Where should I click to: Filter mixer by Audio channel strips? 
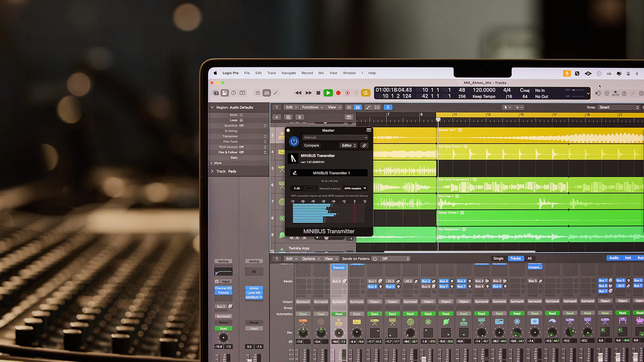tap(614, 258)
